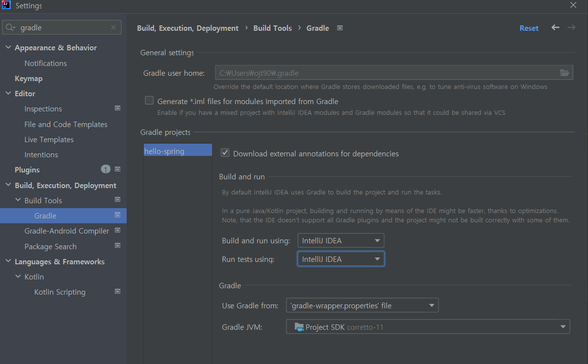Open Inspections settings page

[43, 108]
